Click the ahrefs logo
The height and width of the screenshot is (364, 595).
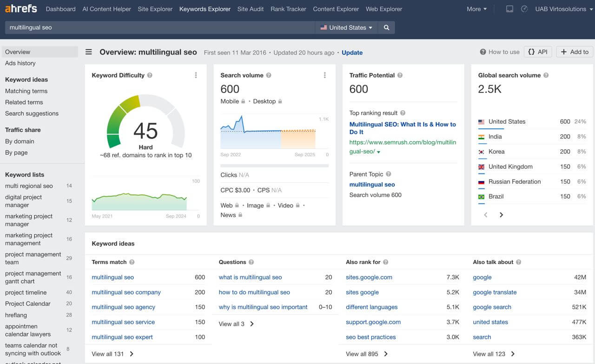pyautogui.click(x=21, y=9)
